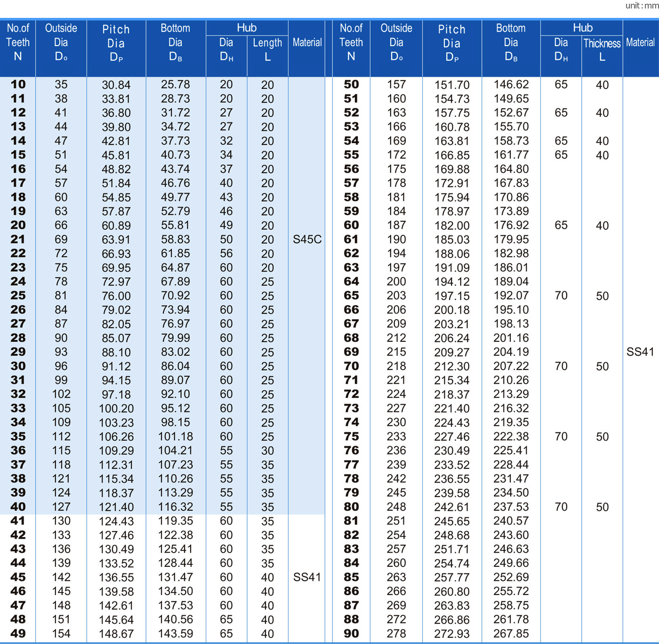Click outside diameter 109
Screen dimensions: 659x644
[61, 422]
